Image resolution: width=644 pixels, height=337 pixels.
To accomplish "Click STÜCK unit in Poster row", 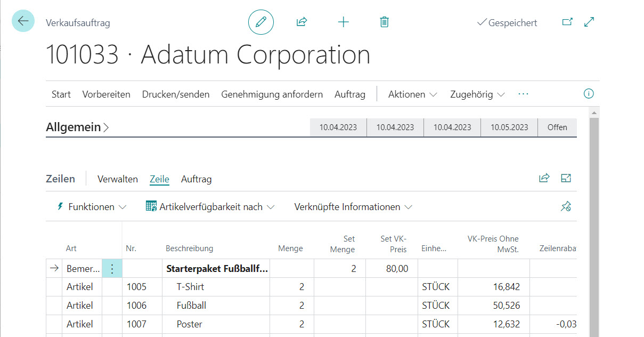I will (438, 324).
